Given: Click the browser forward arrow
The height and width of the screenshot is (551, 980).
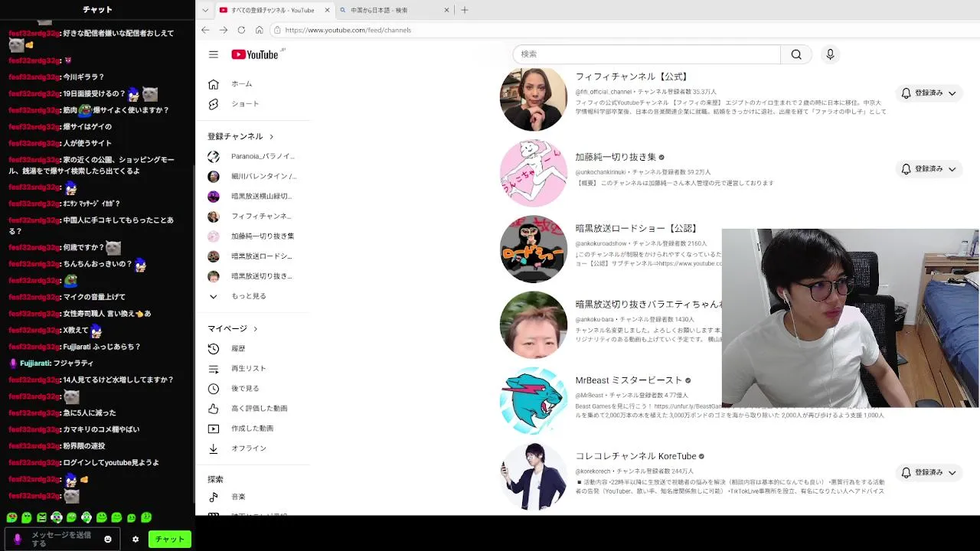Looking at the screenshot, I should point(223,30).
